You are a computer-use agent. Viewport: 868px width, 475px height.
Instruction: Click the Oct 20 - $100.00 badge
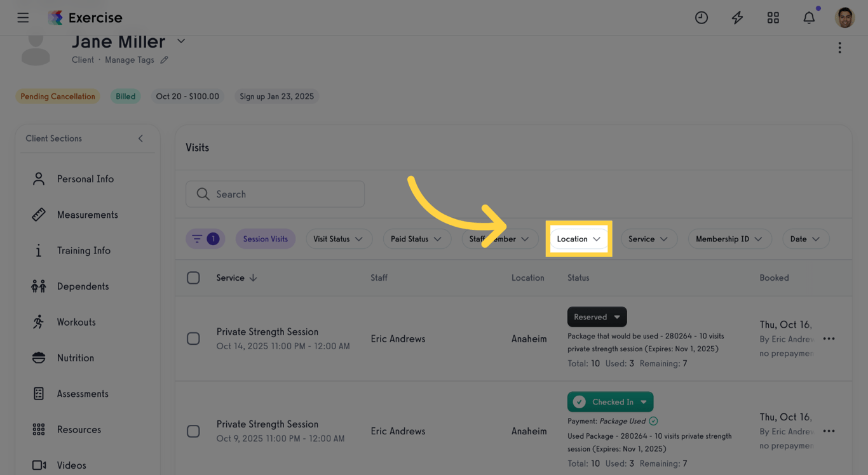coord(187,97)
